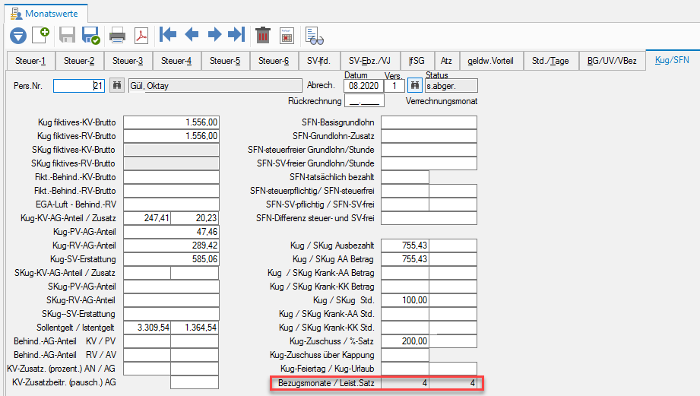The width and height of the screenshot is (700, 396).
Task: Click the KV-Zusatzbeitr. (pausch.) AG field
Action: click(195, 382)
